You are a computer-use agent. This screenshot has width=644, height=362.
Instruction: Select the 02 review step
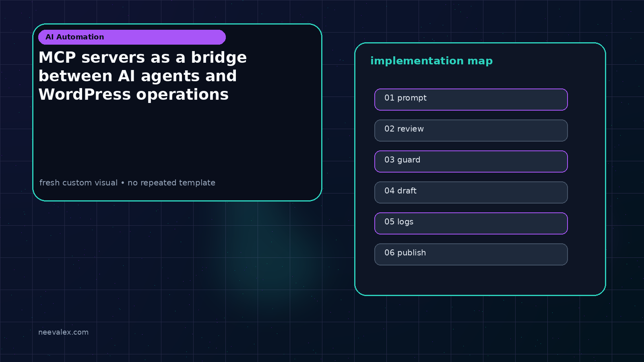click(x=471, y=130)
